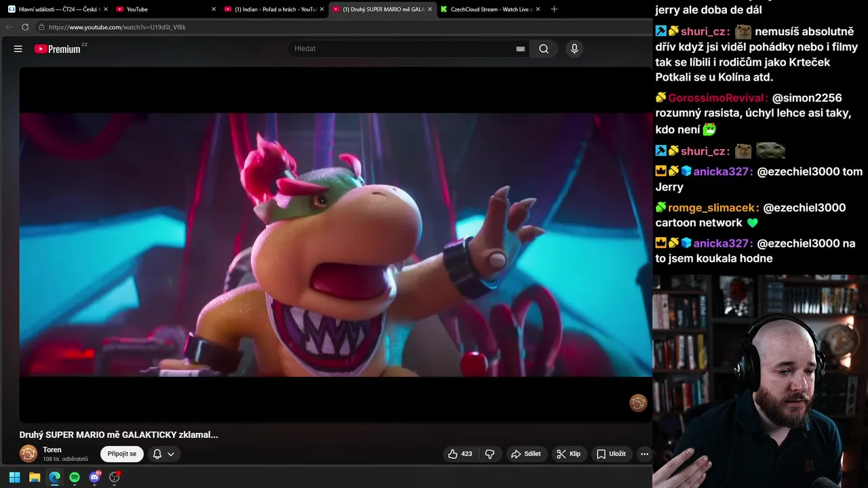Image resolution: width=868 pixels, height=488 pixels.
Task: Reload page with browser refresh button
Action: (25, 27)
